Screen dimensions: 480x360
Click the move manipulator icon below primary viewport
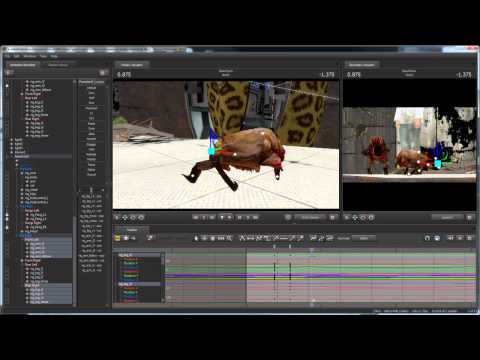(125, 217)
